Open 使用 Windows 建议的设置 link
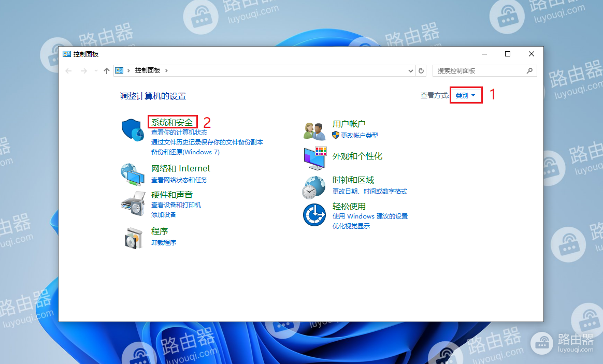The height and width of the screenshot is (364, 603). [370, 216]
